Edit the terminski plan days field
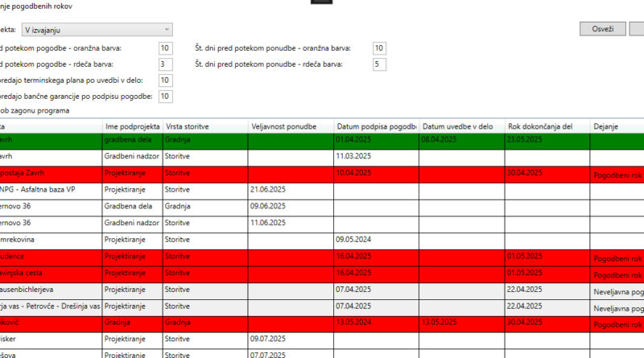The height and width of the screenshot is (358, 644). (166, 80)
